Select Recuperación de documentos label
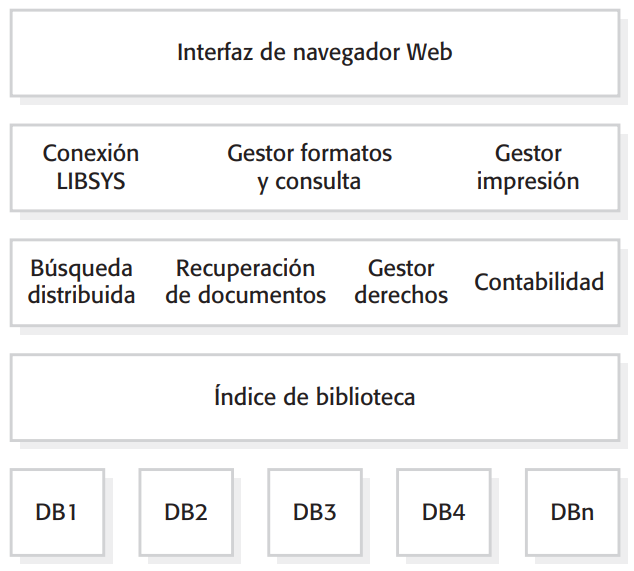634x571 pixels. tap(245, 282)
